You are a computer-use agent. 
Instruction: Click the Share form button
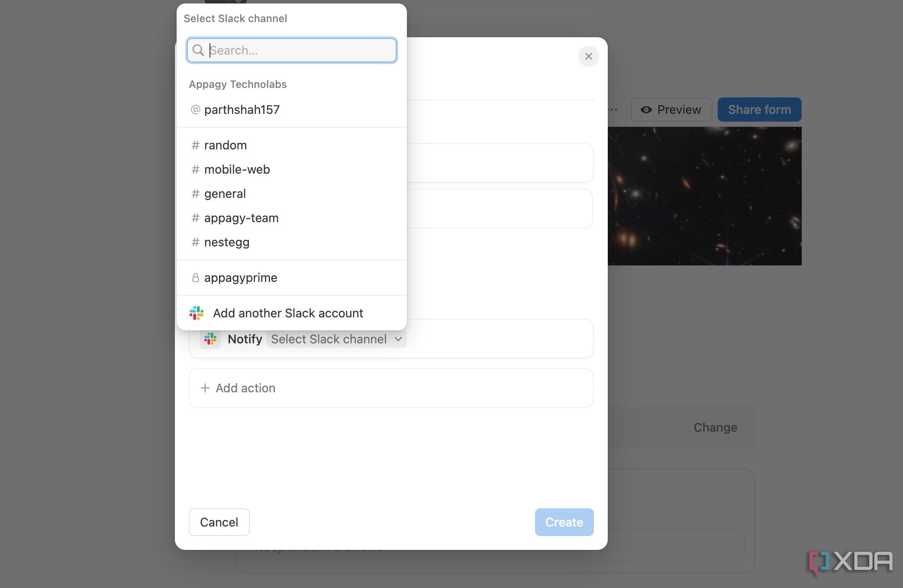(x=759, y=110)
